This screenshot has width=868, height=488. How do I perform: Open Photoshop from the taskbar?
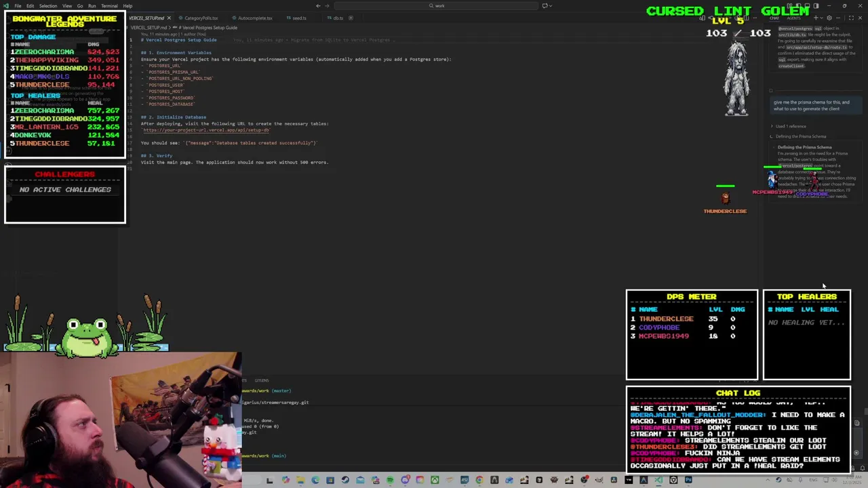(x=688, y=481)
